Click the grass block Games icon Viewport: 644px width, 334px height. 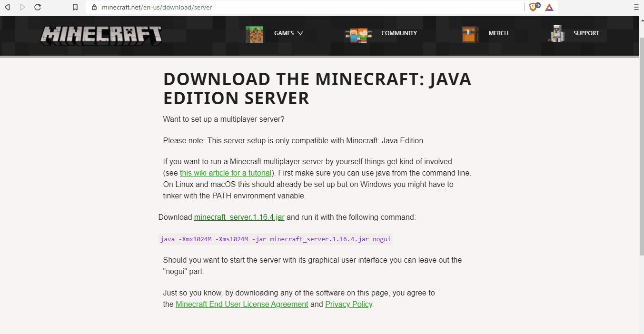click(x=254, y=34)
